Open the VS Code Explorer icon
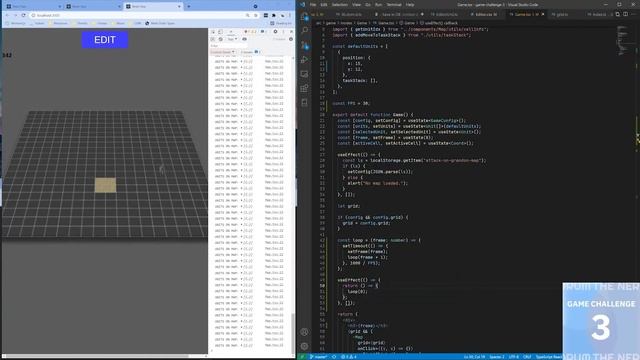This screenshot has height=360, width=640. [304, 17]
